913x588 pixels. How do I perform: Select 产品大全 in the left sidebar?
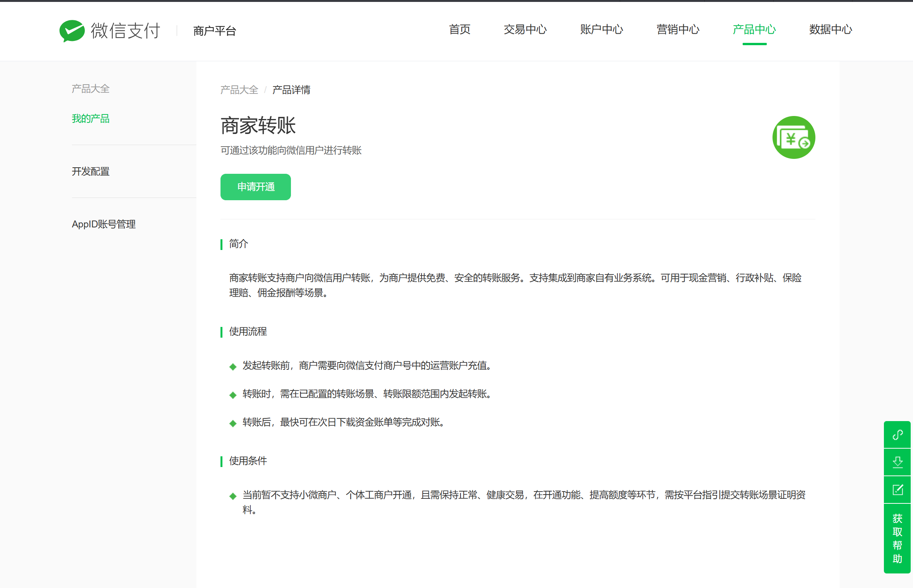(x=91, y=89)
